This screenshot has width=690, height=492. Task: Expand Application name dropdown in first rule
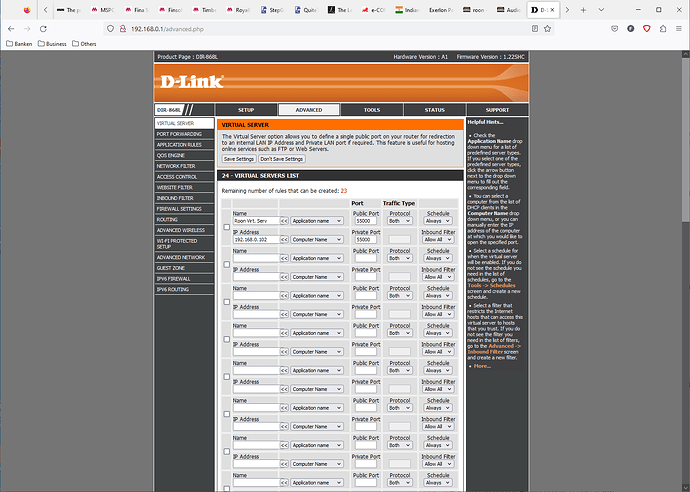317,219
